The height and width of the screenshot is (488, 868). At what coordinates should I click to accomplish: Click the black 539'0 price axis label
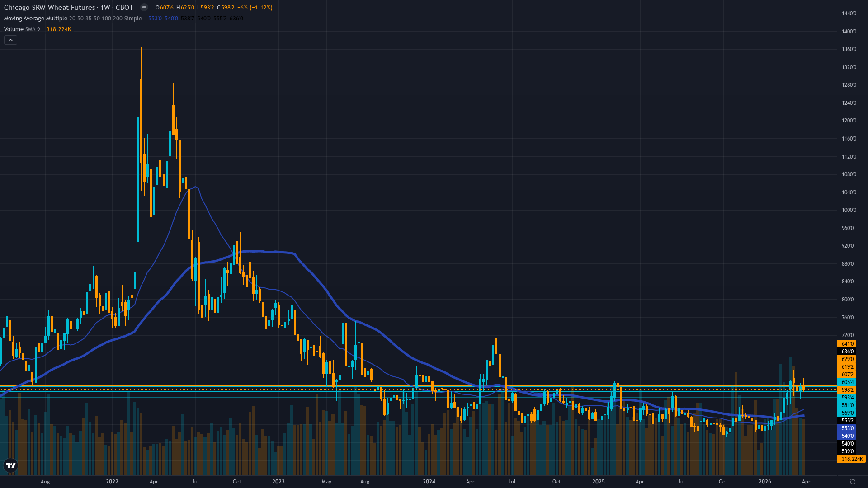(x=847, y=451)
